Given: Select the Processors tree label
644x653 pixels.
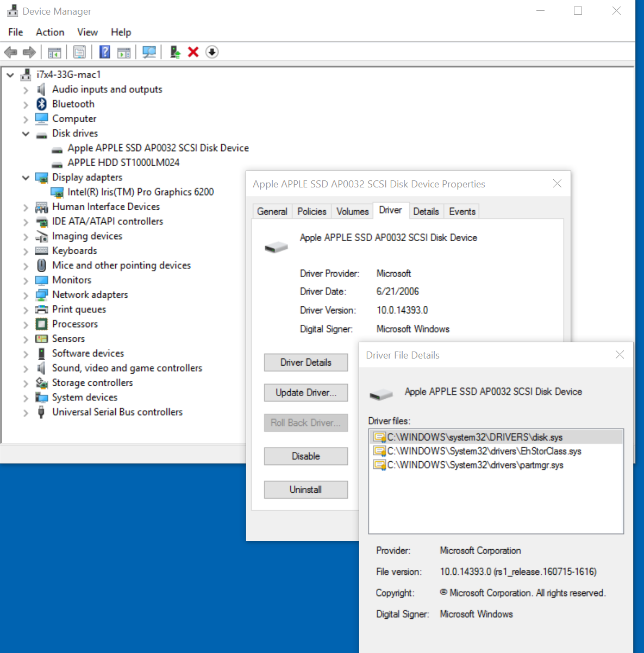Looking at the screenshot, I should point(75,324).
